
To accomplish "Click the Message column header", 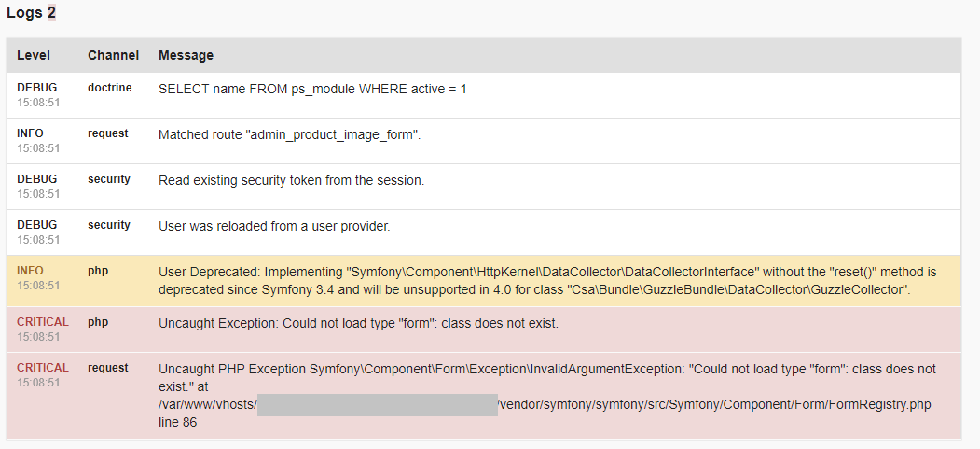I will 186,55.
